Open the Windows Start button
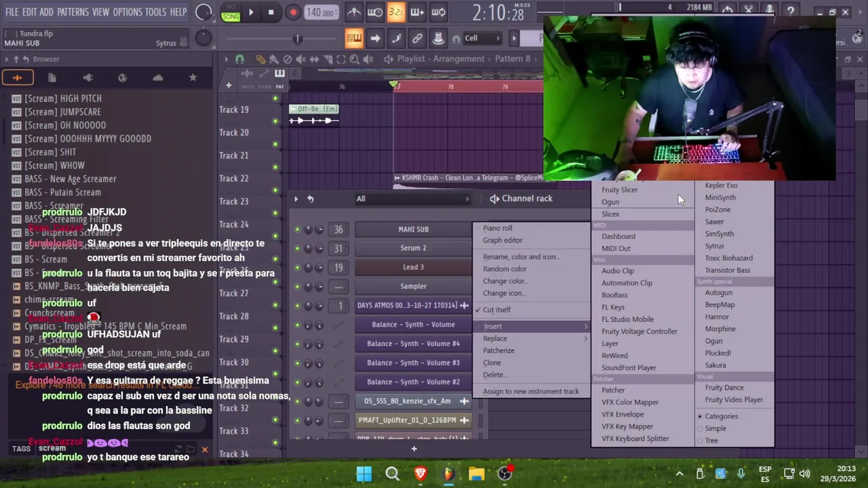The image size is (868, 488). pyautogui.click(x=364, y=474)
